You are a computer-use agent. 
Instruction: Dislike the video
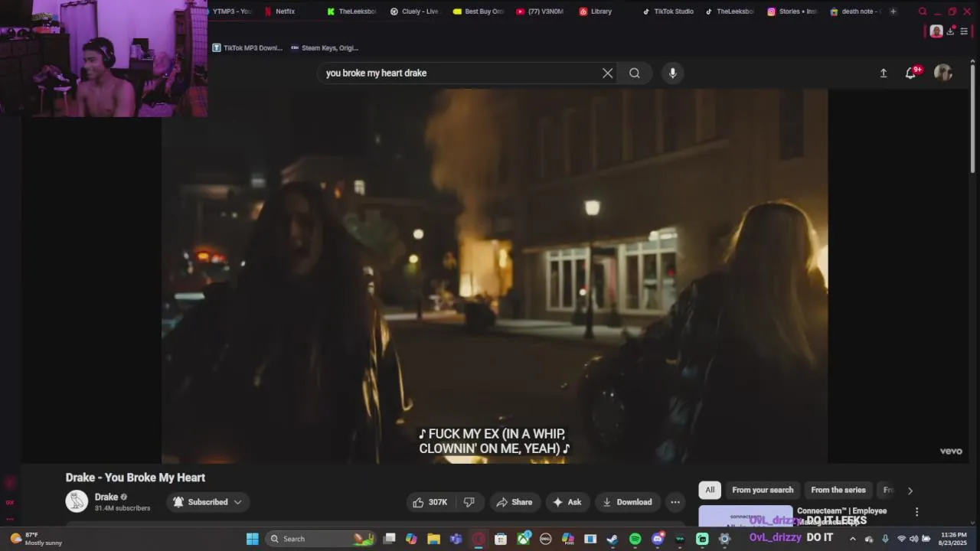click(x=469, y=502)
